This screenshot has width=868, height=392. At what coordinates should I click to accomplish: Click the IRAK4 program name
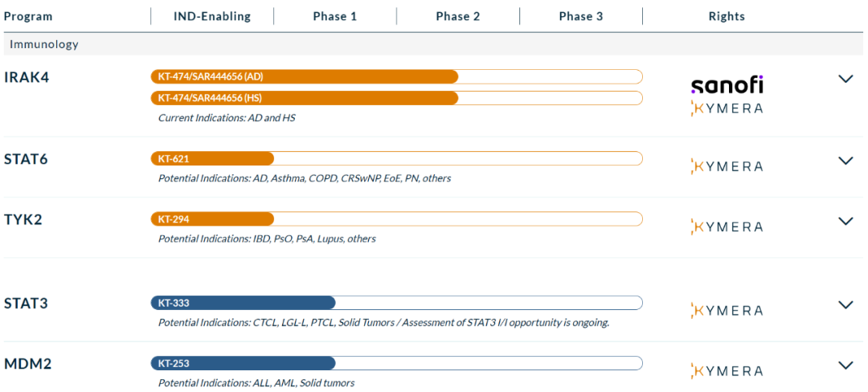(27, 77)
